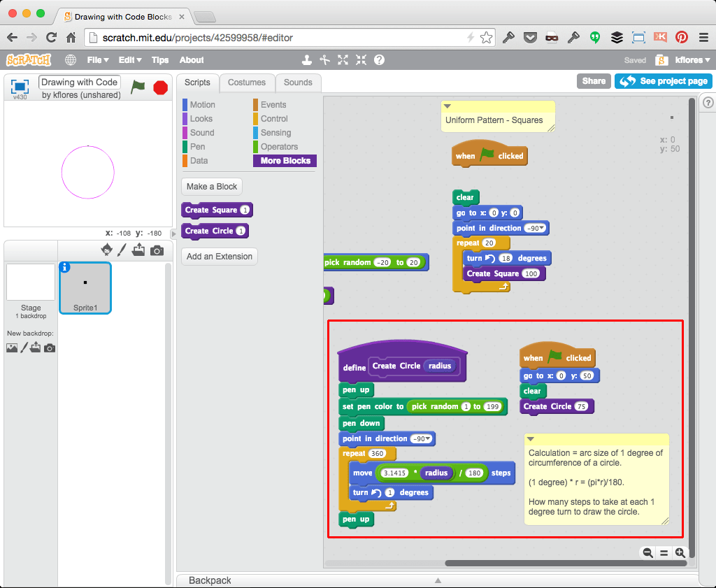Screen dimensions: 716x588
Task: Collapse the Uniform Pattern - Squares comment
Action: coord(448,105)
